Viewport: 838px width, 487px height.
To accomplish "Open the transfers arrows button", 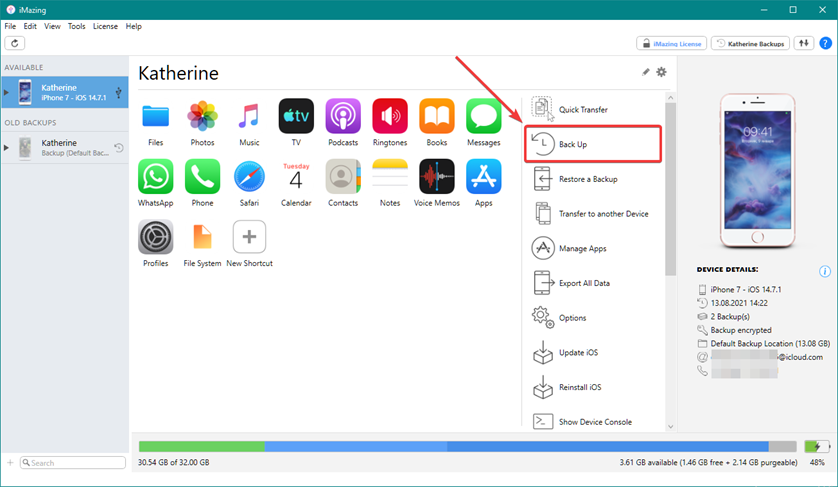I will (804, 43).
